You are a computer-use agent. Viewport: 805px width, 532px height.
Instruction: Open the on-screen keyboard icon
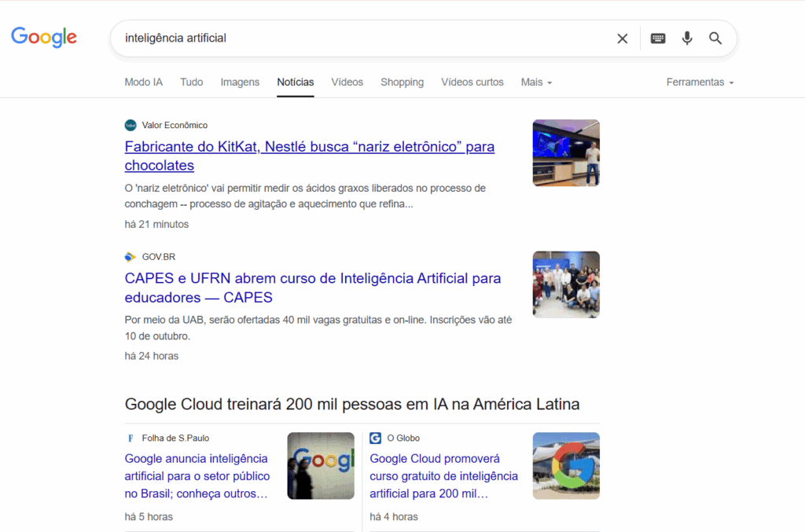coord(658,39)
